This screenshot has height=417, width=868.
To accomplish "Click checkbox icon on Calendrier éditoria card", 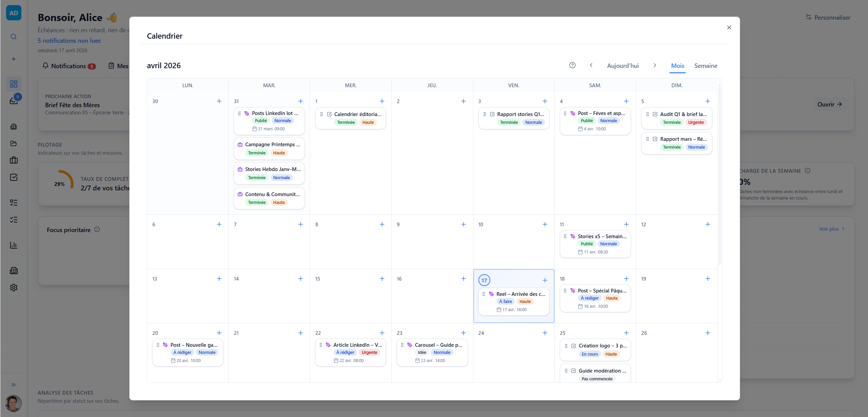I will pyautogui.click(x=329, y=114).
